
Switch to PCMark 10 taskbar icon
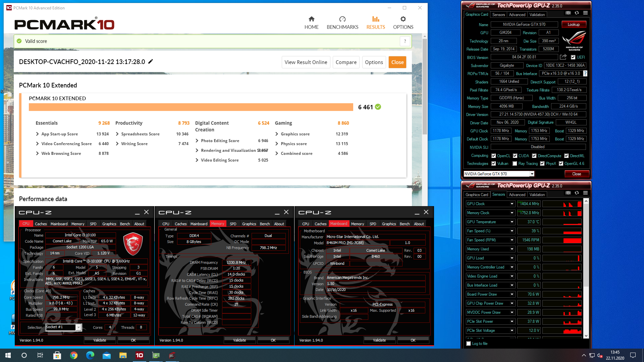139,355
